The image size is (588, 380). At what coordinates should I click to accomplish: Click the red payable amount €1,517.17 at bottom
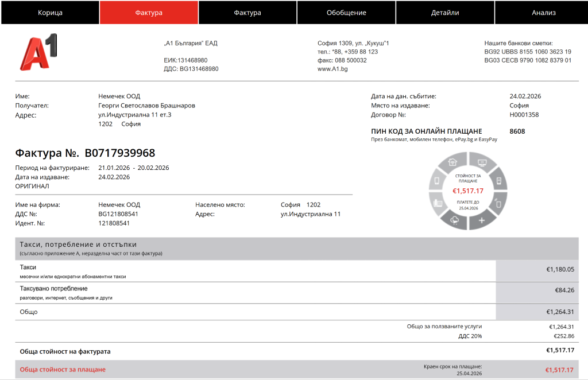tap(559, 370)
